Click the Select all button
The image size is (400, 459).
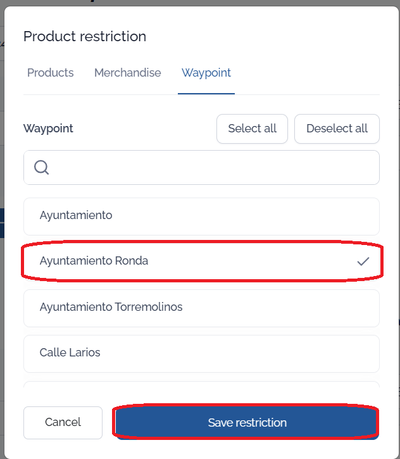(252, 129)
